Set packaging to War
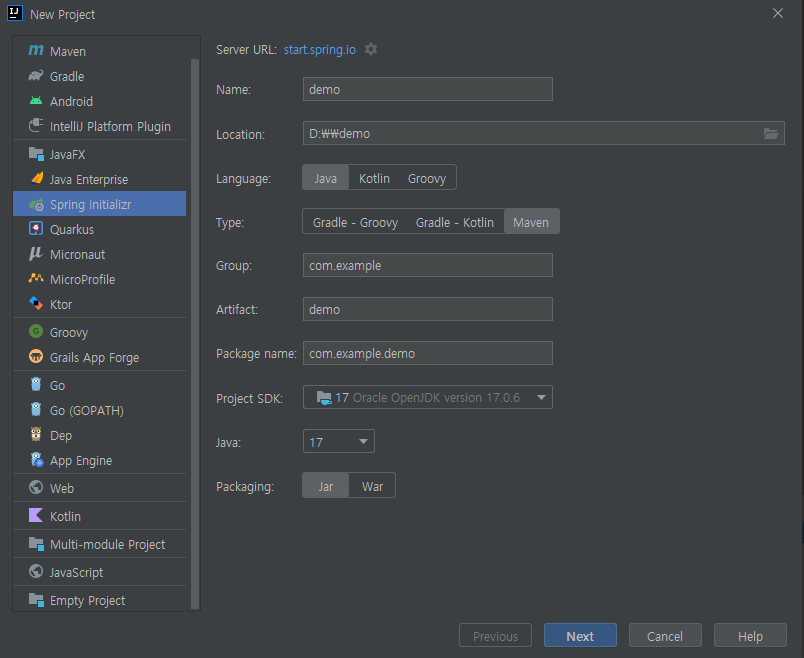Viewport: 804px width, 658px height. tap(372, 486)
